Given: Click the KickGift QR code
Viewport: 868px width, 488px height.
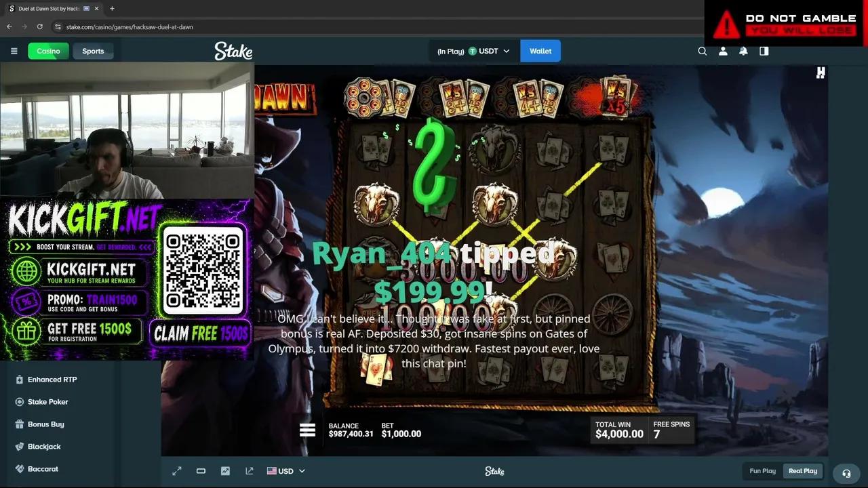Looking at the screenshot, I should click(203, 271).
